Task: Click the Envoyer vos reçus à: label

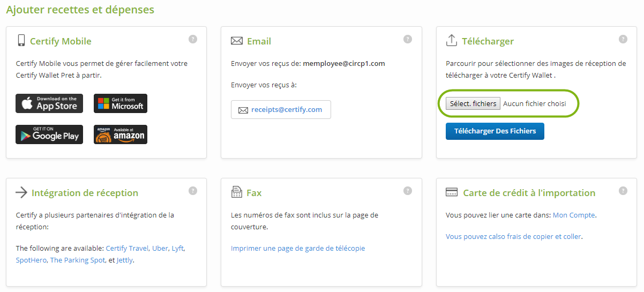Action: point(264,85)
